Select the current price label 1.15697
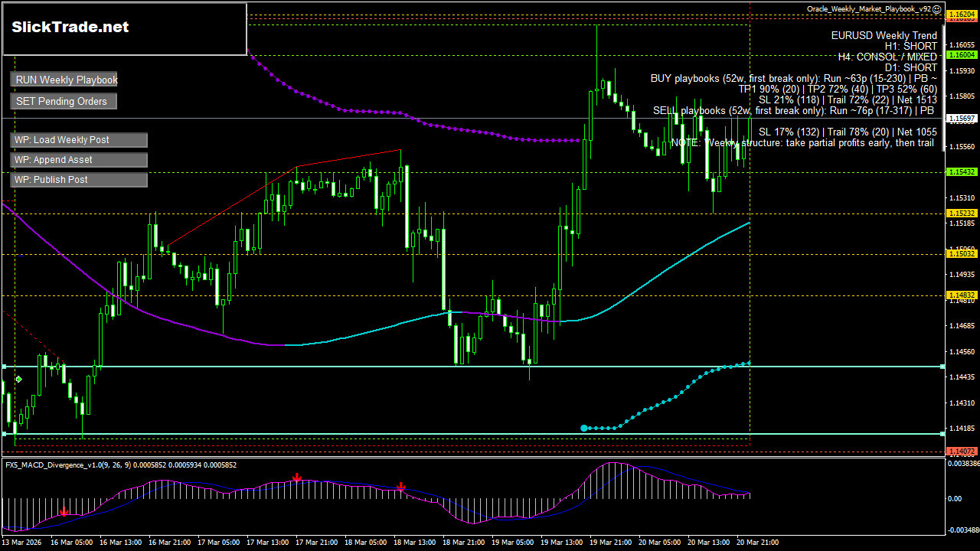This screenshot has width=980, height=551. (x=962, y=119)
